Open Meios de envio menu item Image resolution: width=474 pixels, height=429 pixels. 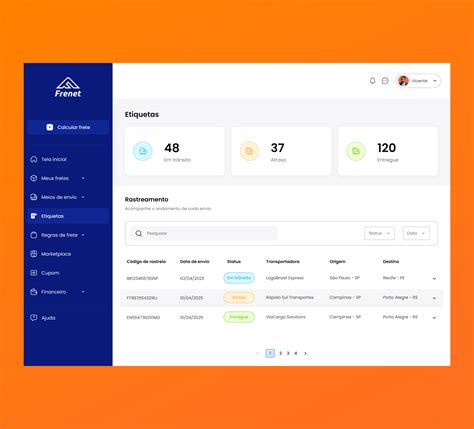tap(59, 197)
